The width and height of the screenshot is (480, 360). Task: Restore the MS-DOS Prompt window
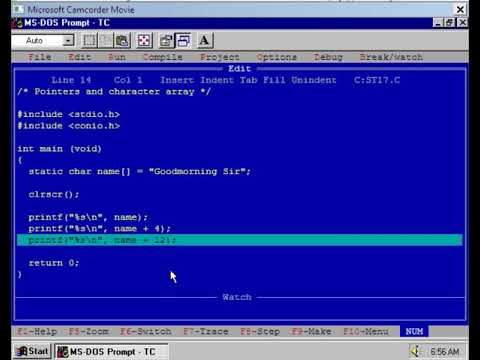(449, 23)
